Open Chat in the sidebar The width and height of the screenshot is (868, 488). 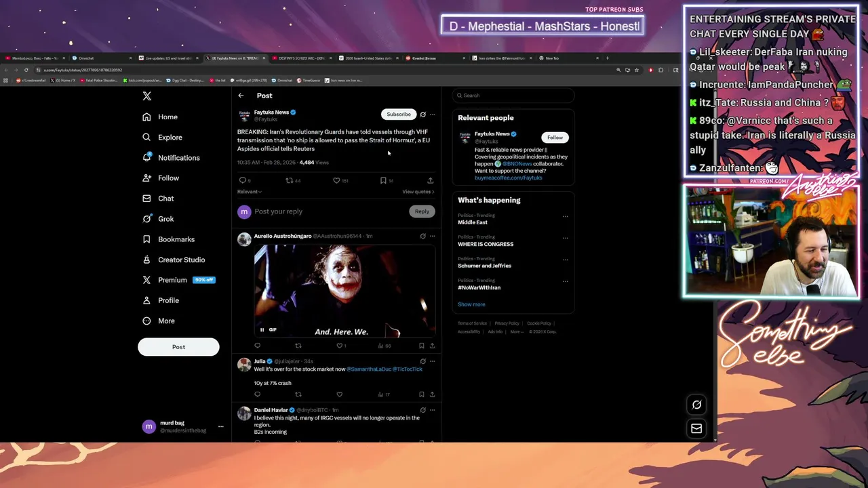[x=158, y=198]
